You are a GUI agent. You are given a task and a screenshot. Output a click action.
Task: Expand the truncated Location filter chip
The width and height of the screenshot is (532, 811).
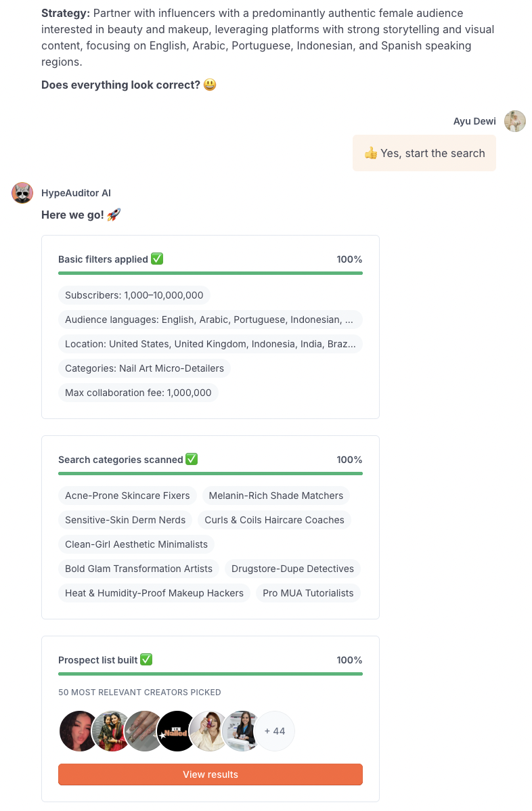click(210, 344)
